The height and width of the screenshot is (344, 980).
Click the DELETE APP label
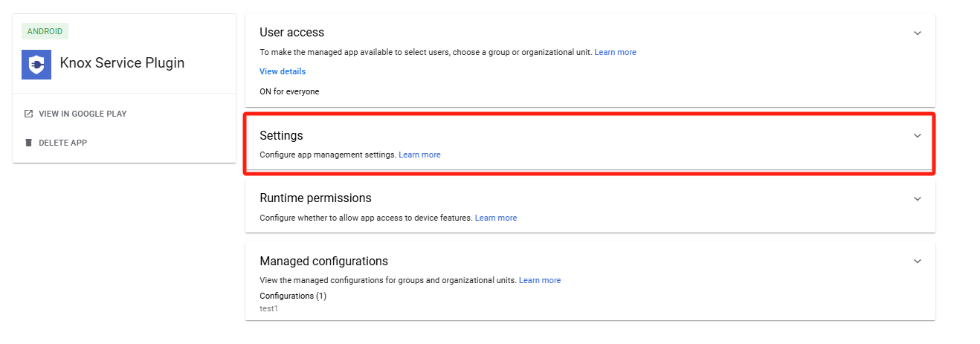click(x=62, y=142)
